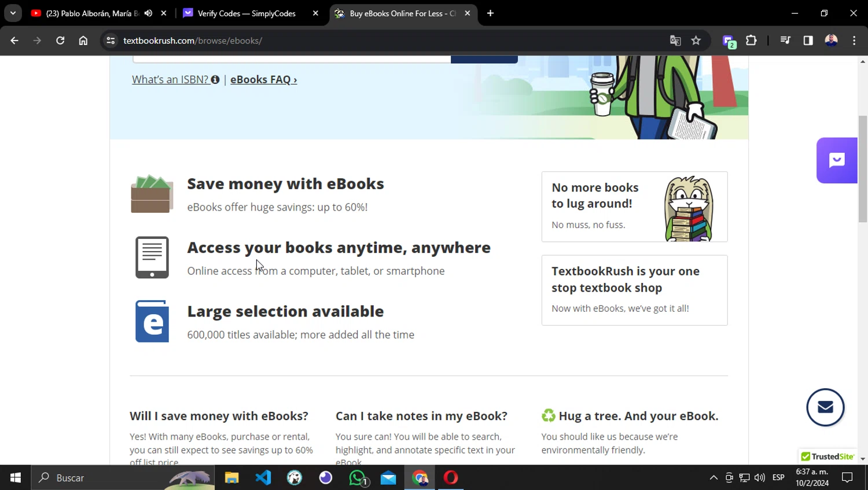Screen dimensions: 868x490
Task: Launch Visual Studio Code from taskbar
Action: coord(263,478)
